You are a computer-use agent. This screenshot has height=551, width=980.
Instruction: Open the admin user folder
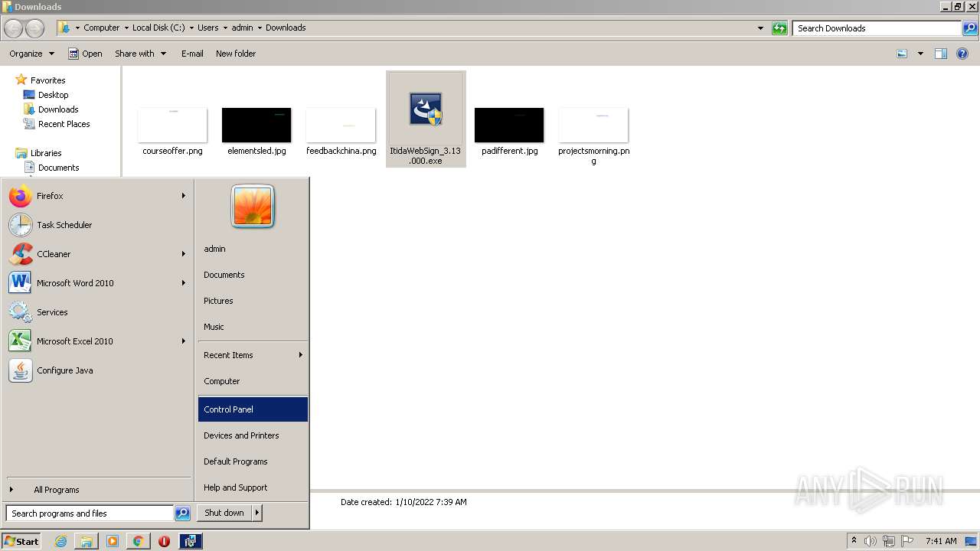point(253,249)
